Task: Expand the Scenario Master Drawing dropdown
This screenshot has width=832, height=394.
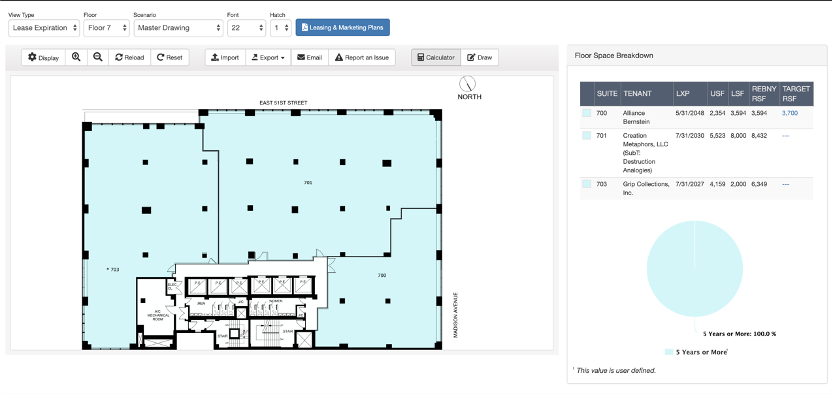Action: coord(178,28)
